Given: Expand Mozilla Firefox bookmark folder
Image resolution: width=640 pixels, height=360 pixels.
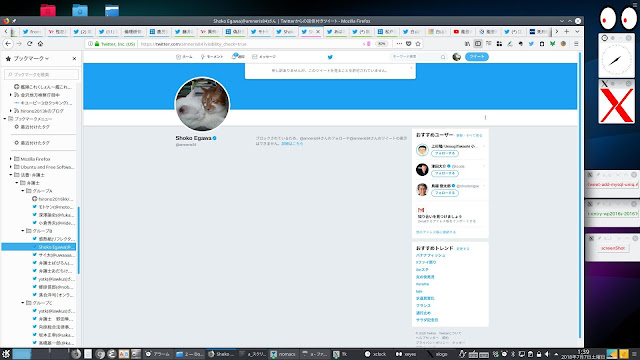Looking at the screenshot, I should (x=11, y=159).
